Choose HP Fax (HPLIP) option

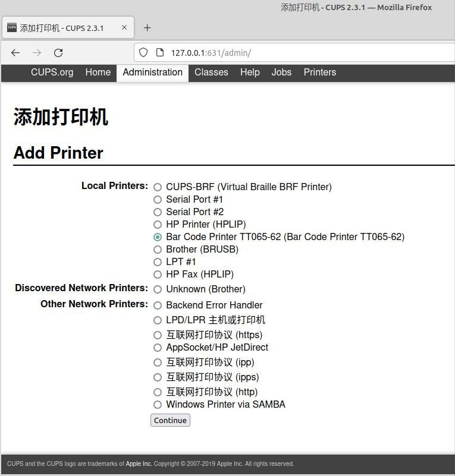158,275
